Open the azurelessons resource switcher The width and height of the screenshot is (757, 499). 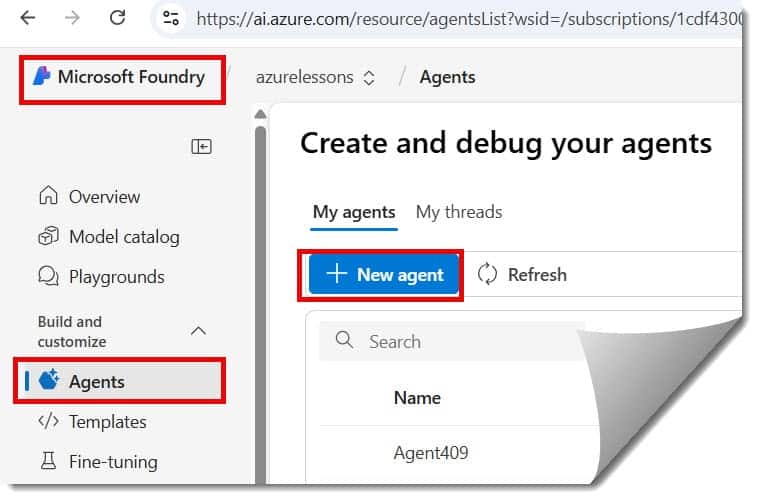(x=315, y=77)
